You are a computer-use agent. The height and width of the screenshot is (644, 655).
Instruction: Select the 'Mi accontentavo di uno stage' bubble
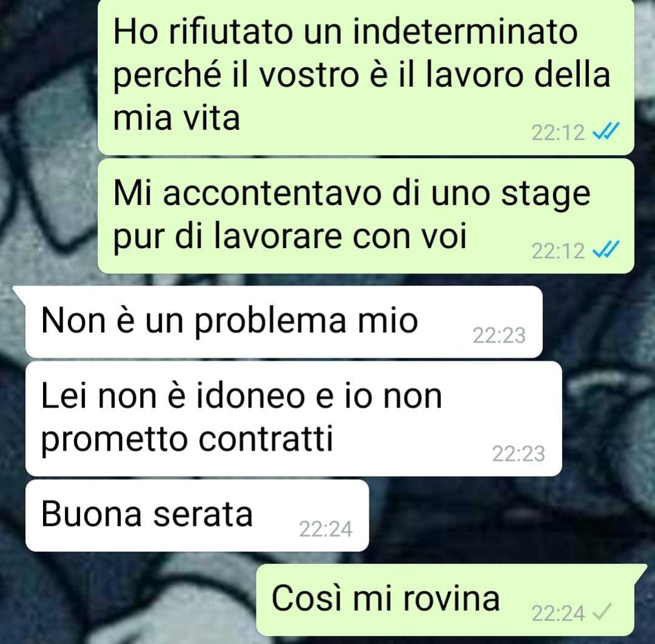pyautogui.click(x=366, y=216)
